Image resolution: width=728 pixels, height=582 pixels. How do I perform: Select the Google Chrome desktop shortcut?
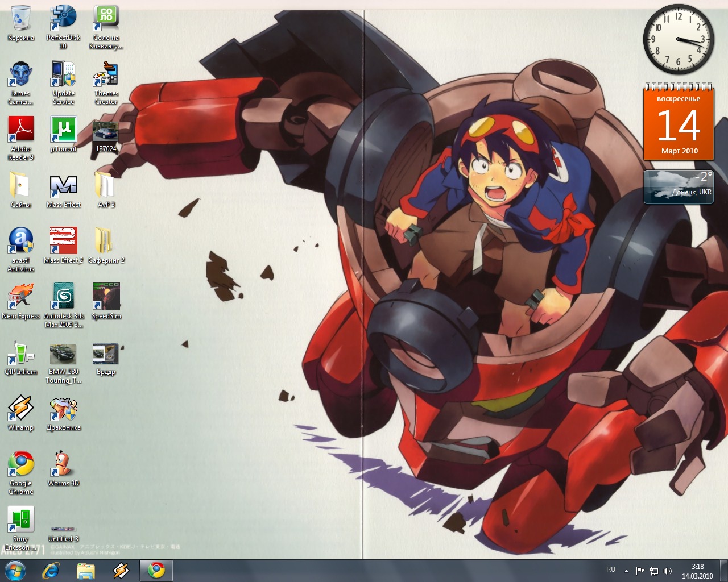tap(21, 472)
